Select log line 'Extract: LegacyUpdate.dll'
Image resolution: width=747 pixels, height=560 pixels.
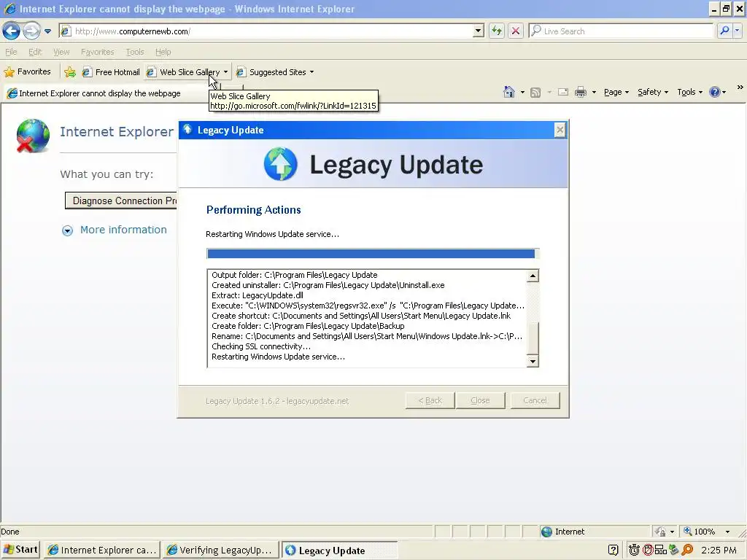point(258,295)
